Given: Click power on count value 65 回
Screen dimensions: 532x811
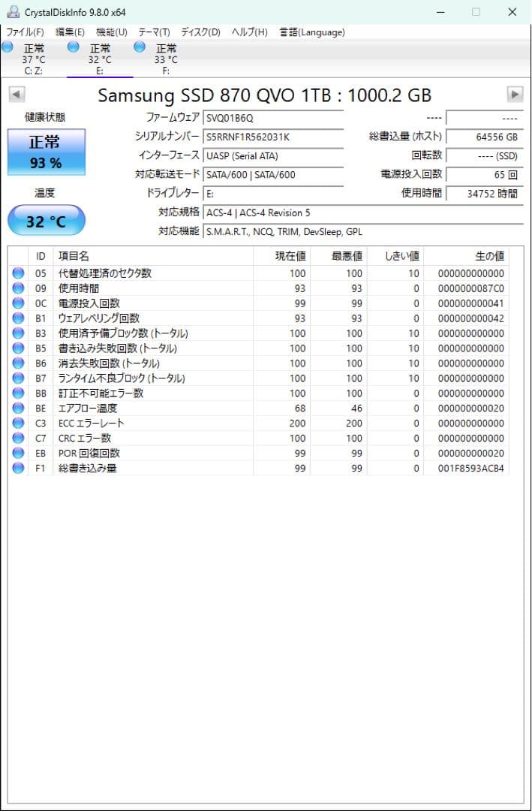Looking at the screenshot, I should (x=485, y=175).
